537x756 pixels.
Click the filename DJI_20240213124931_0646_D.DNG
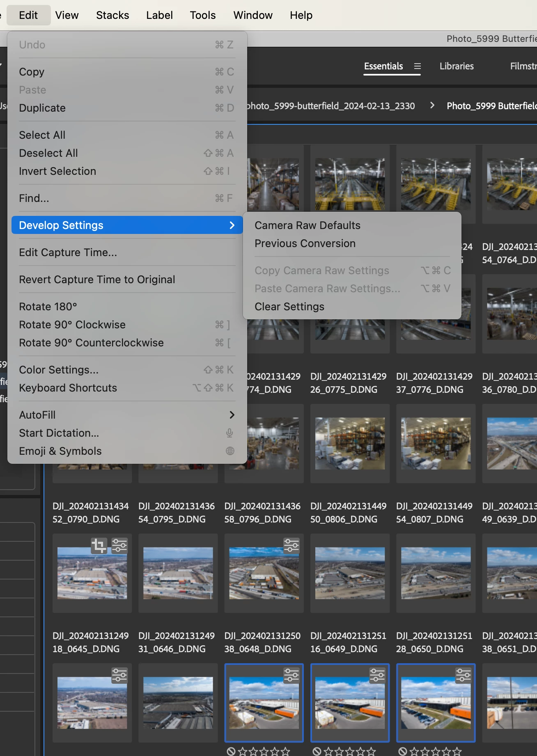click(177, 642)
